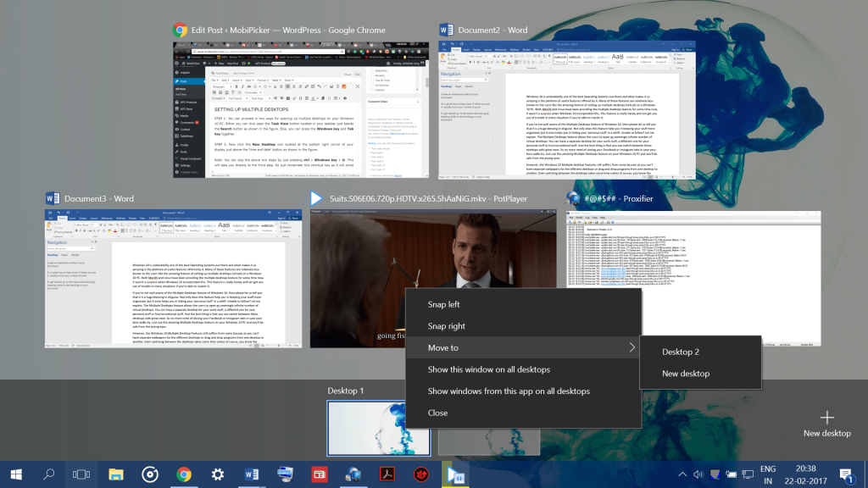
Task: Click the Proxifier icon beside window title
Action: pos(572,198)
